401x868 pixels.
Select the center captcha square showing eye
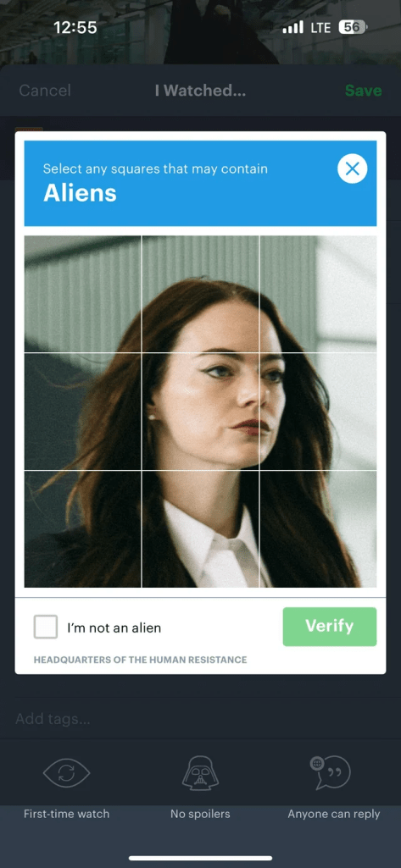tap(200, 412)
